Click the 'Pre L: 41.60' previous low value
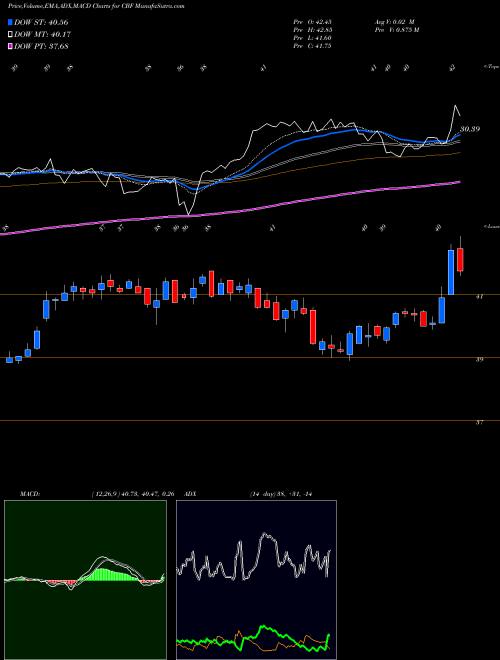This screenshot has width=500, height=660. (x=313, y=38)
